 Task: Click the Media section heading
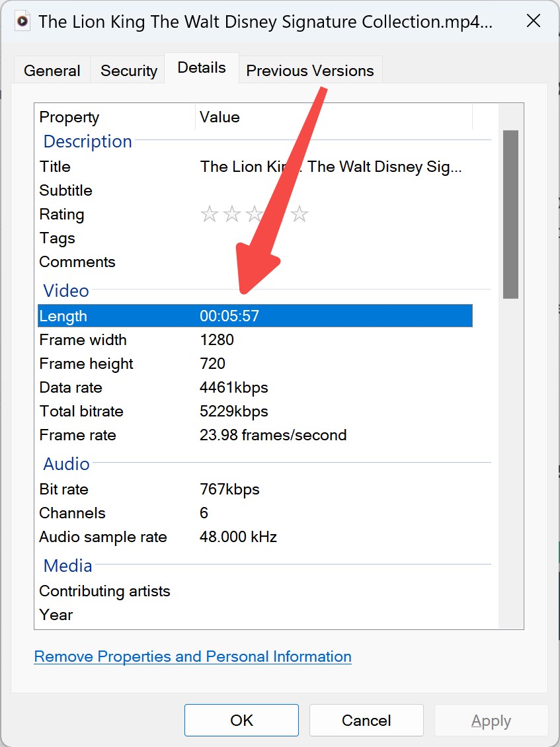point(67,566)
